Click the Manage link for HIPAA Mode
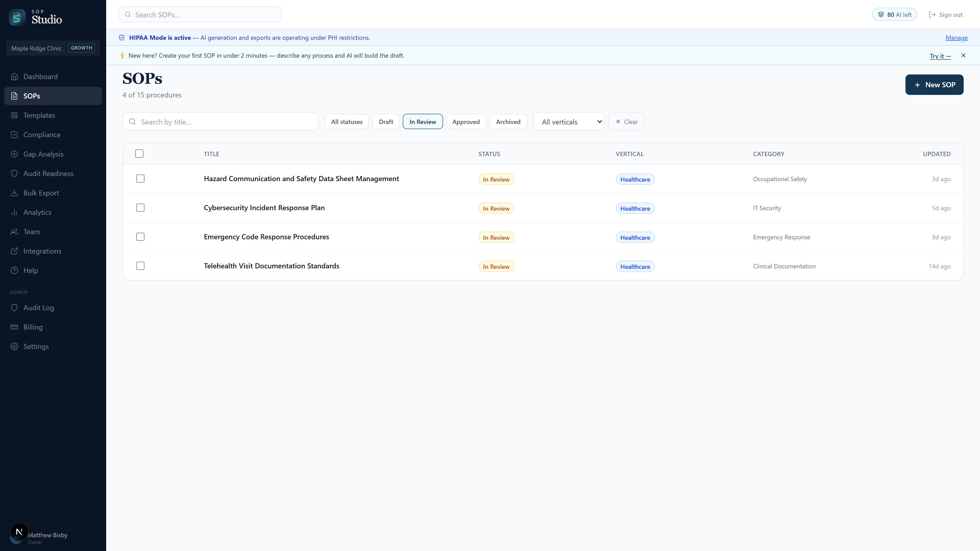Screen dimensions: 980x551 [957, 38]
